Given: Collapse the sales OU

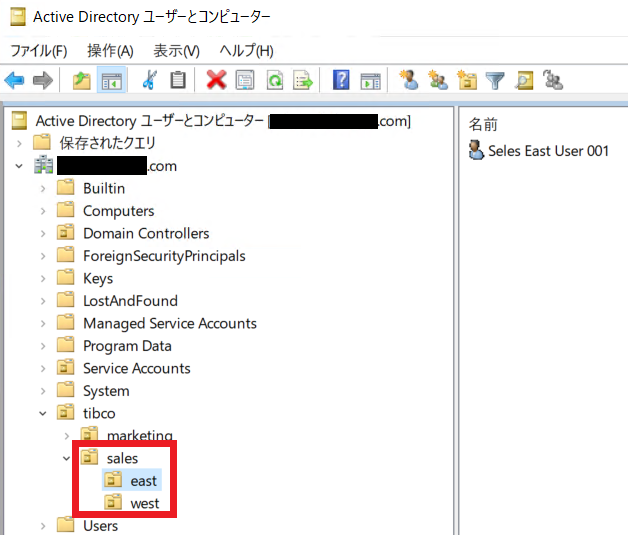Looking at the screenshot, I should 67,458.
